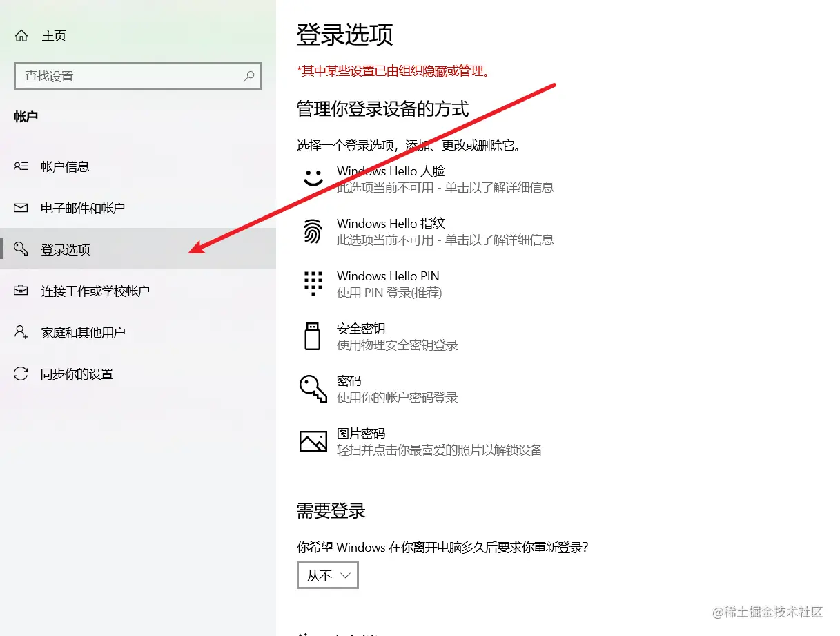Click the text 使用物理安全密钥登录
Screen dimensions: 840x636
tap(398, 345)
